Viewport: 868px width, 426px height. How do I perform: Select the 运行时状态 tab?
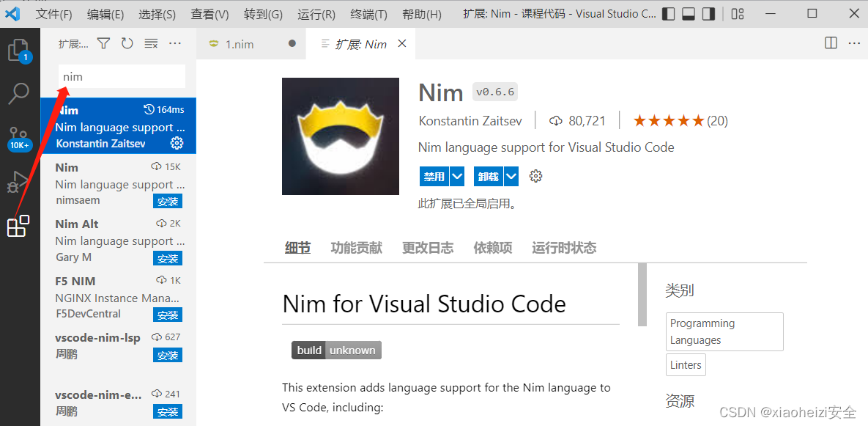[564, 248]
